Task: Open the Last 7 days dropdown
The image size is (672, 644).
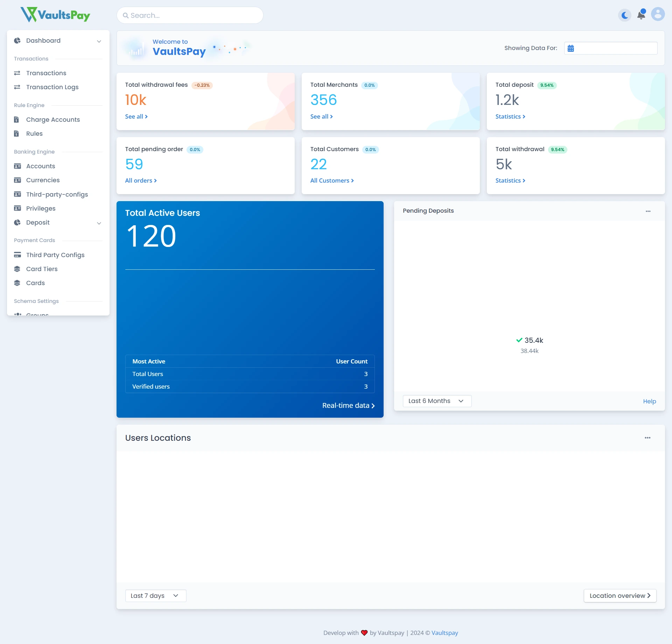Action: point(155,596)
